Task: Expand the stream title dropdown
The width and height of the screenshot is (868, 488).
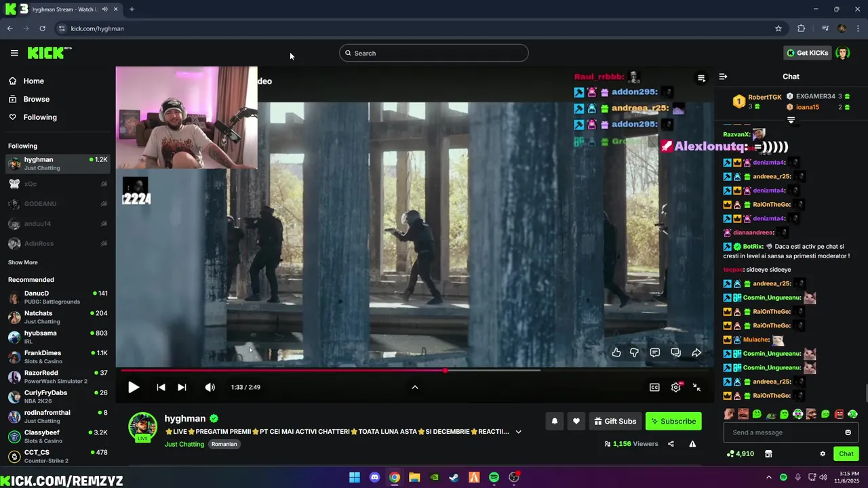Action: tap(519, 432)
